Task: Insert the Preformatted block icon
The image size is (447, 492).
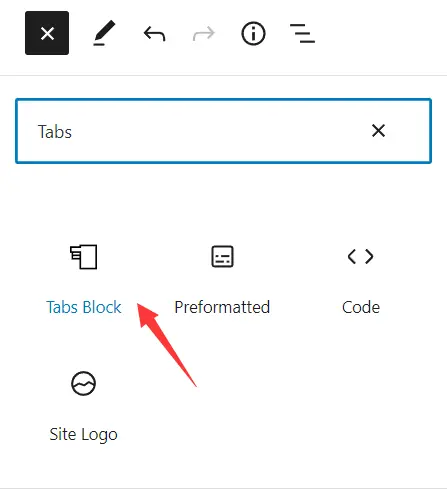Action: [x=222, y=257]
